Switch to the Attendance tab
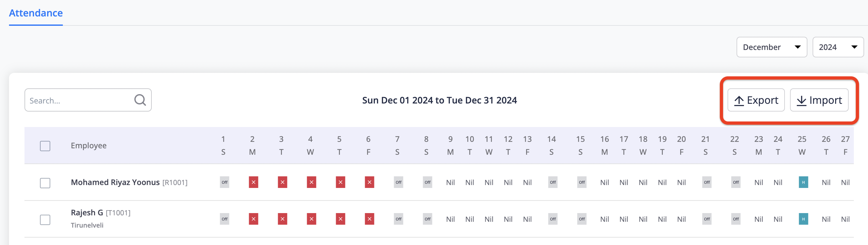The image size is (868, 245). click(36, 13)
